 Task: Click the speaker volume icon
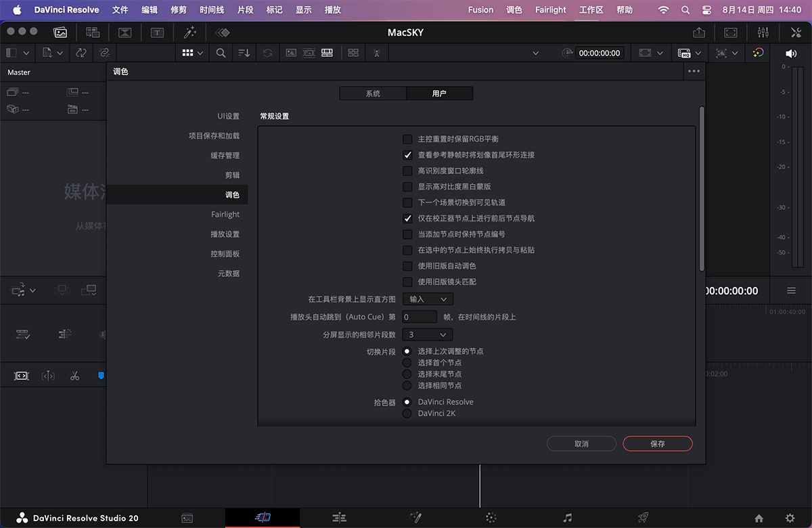click(x=790, y=53)
